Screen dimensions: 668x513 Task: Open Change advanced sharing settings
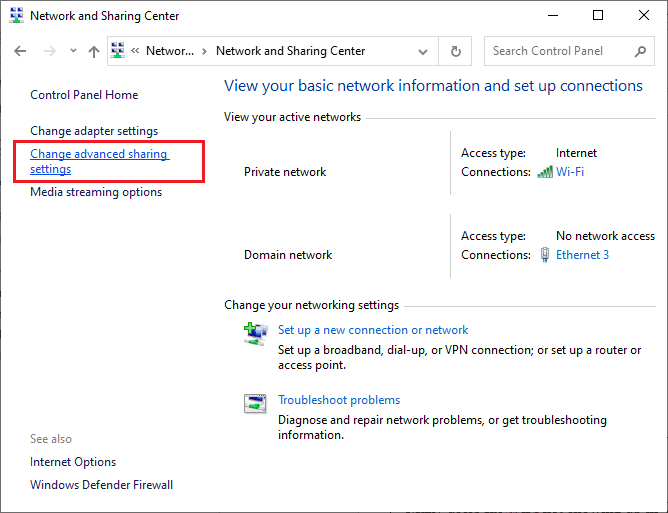tap(100, 161)
